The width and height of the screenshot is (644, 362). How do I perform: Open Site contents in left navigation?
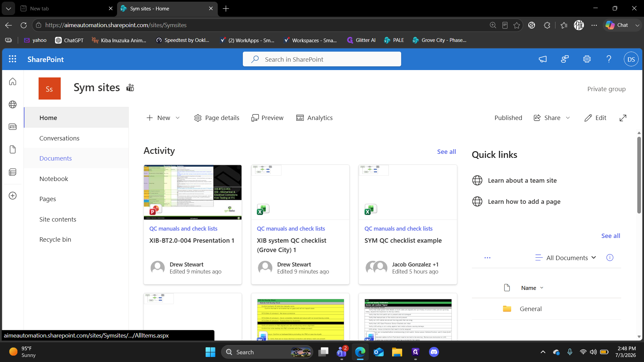[58, 219]
